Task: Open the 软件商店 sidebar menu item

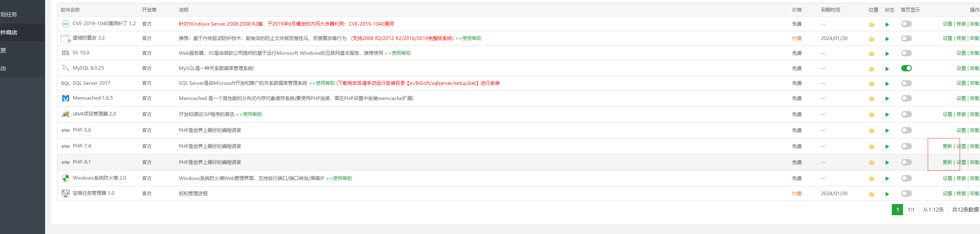Action: [x=22, y=32]
